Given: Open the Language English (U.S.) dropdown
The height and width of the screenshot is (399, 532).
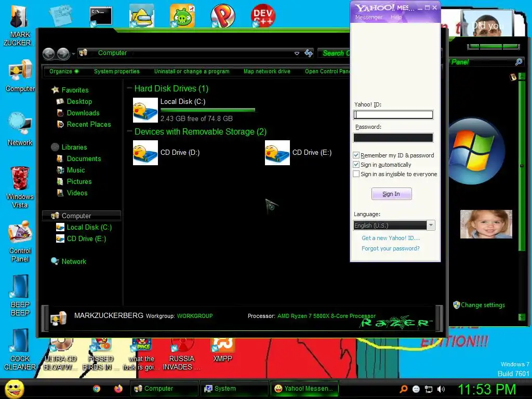Looking at the screenshot, I should [x=431, y=225].
